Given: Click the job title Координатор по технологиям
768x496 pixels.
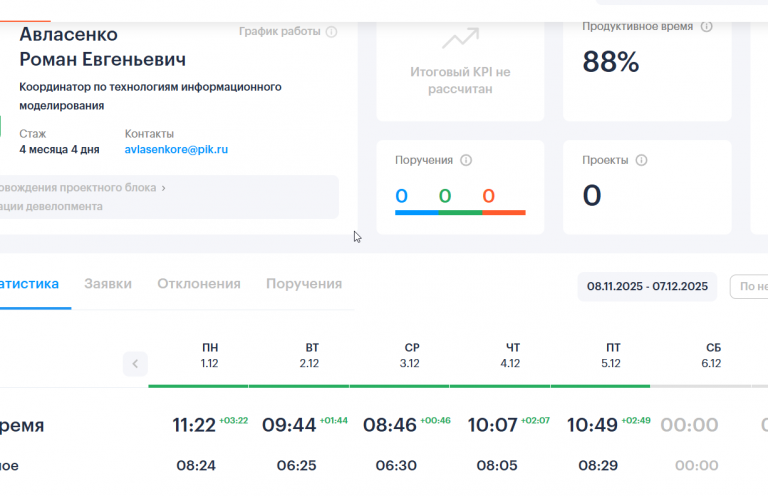Looking at the screenshot, I should click(150, 96).
